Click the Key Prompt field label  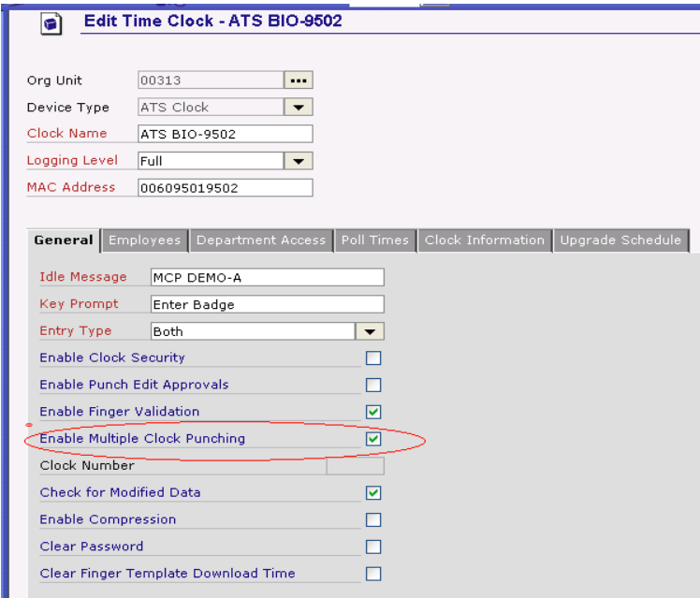click(79, 304)
